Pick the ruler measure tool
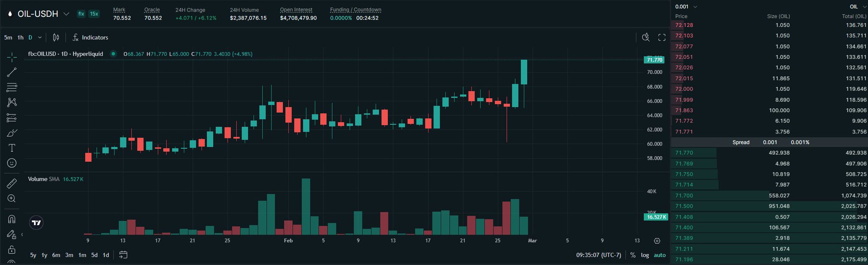Viewport: 868px width, 265px height. (x=12, y=183)
